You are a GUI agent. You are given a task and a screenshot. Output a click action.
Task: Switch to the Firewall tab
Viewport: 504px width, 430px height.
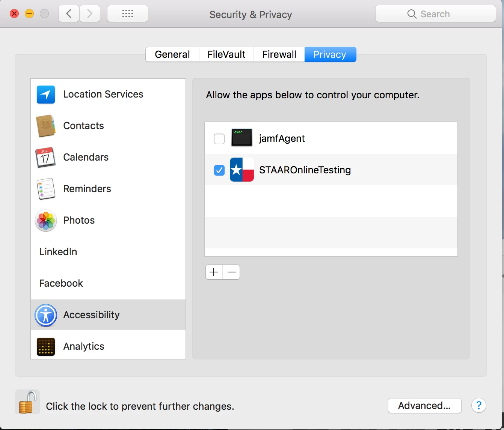tap(279, 54)
